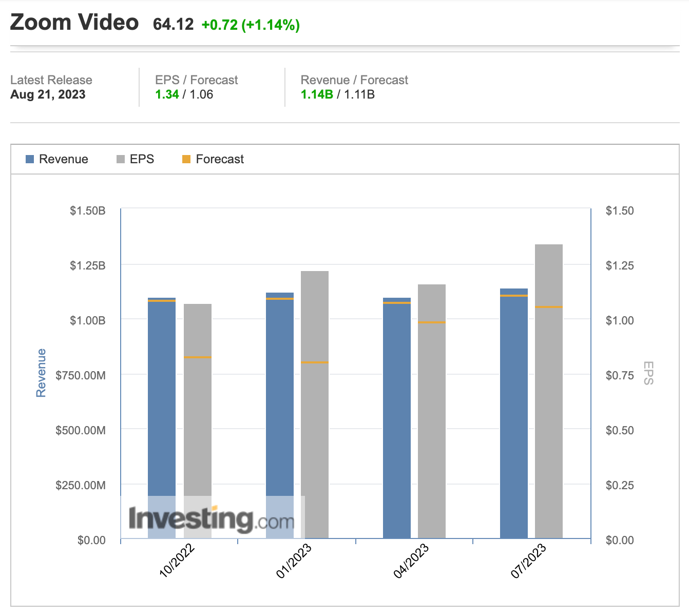Toggle the EPS legend entry

point(135,159)
